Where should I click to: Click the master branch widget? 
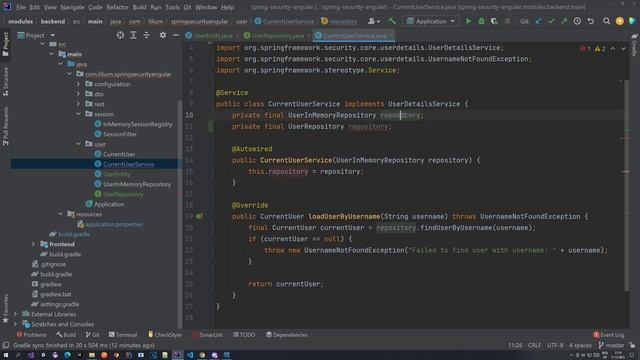click(611, 345)
